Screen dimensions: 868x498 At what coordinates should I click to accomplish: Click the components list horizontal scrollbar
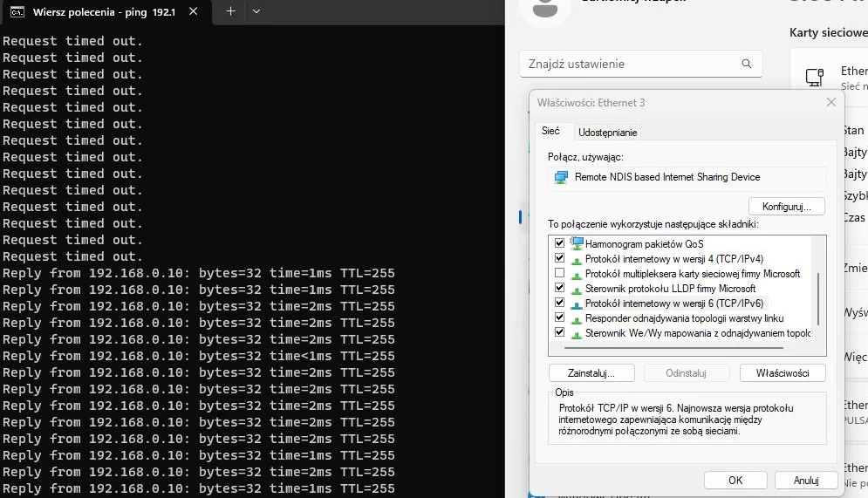674,348
